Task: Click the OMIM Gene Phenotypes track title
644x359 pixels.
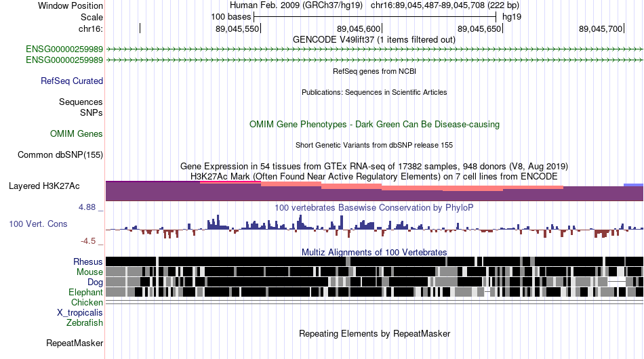Action: coord(374,125)
